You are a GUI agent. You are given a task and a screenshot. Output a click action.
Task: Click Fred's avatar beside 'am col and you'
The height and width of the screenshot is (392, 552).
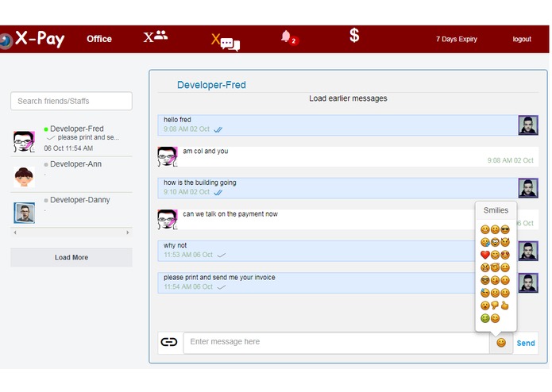pos(168,156)
